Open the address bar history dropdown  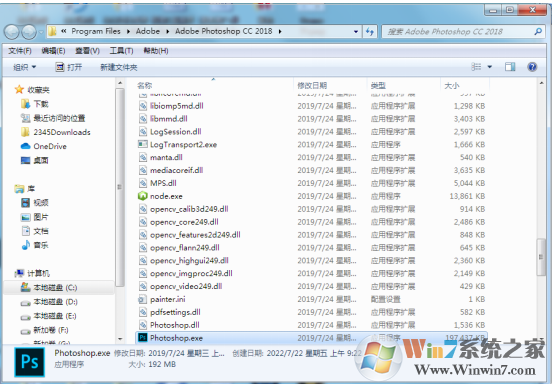356,31
